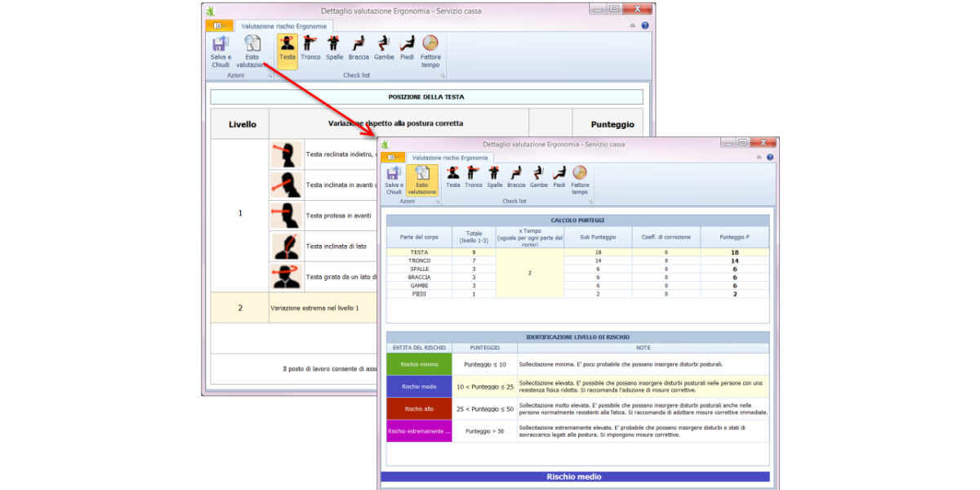Expand the Azioni group launcher in the back window
The height and width of the screenshot is (490, 980).
pos(269,75)
